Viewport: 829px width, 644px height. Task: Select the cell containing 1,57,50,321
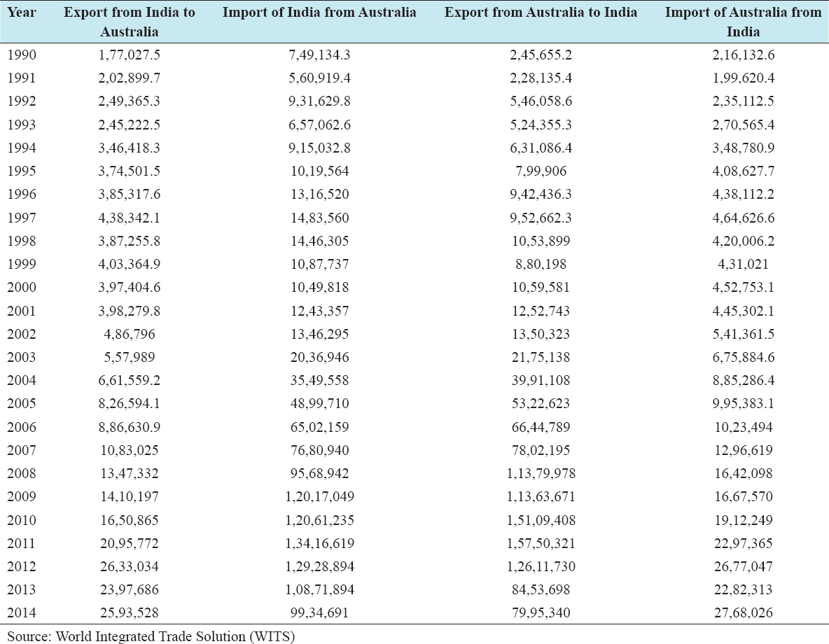tap(541, 543)
